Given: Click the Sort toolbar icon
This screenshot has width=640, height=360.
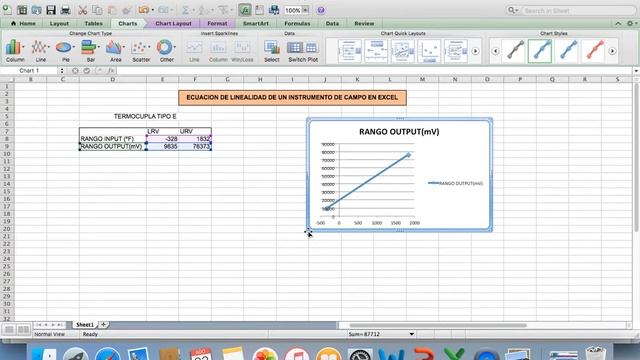Looking at the screenshot, I should pyautogui.click(x=203, y=10).
